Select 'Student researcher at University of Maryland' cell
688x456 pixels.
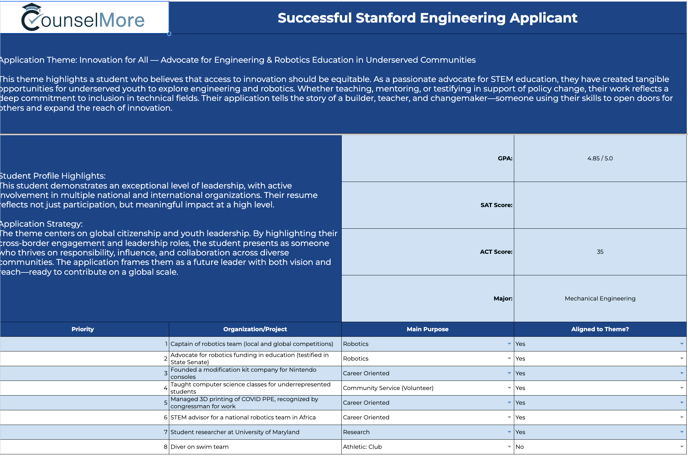[x=255, y=432]
